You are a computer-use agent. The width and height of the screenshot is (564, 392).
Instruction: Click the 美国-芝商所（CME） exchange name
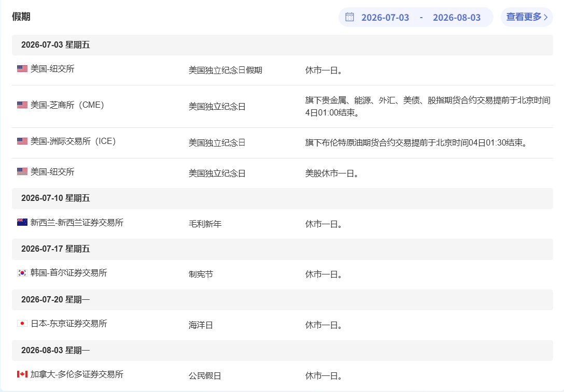[x=67, y=105]
